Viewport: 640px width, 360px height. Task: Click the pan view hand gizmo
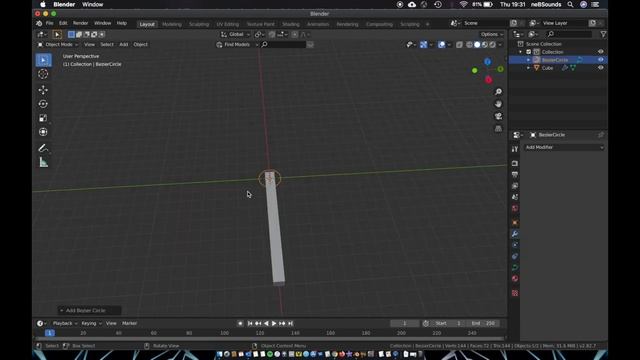pos(498,104)
